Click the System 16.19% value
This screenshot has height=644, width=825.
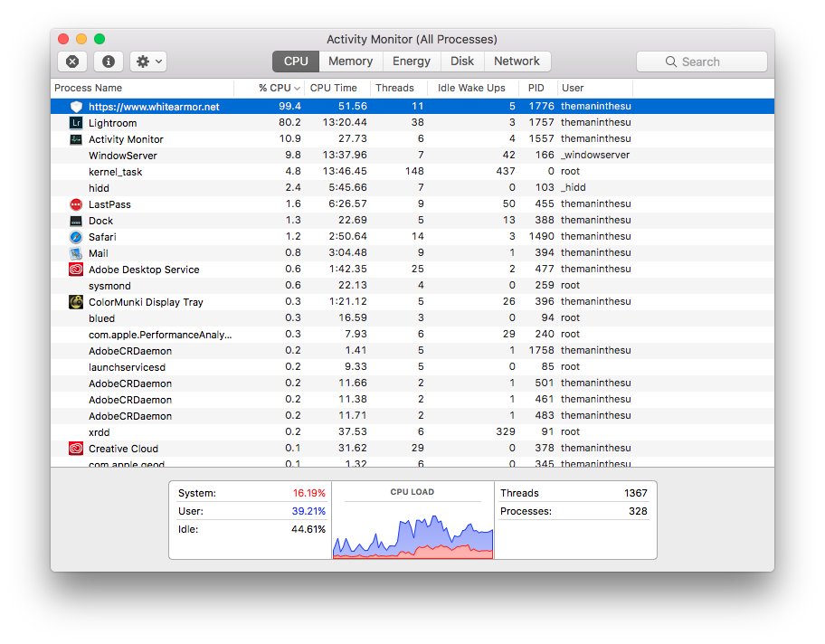308,493
